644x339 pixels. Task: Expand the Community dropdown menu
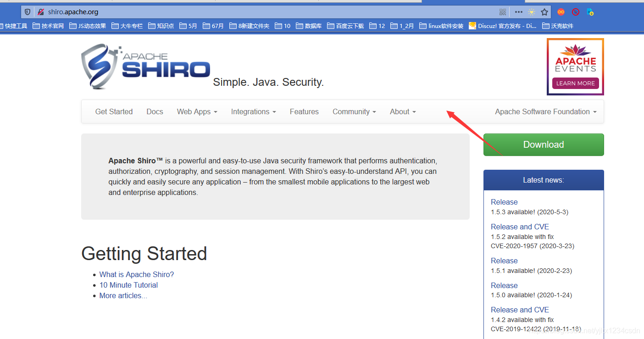tap(354, 111)
